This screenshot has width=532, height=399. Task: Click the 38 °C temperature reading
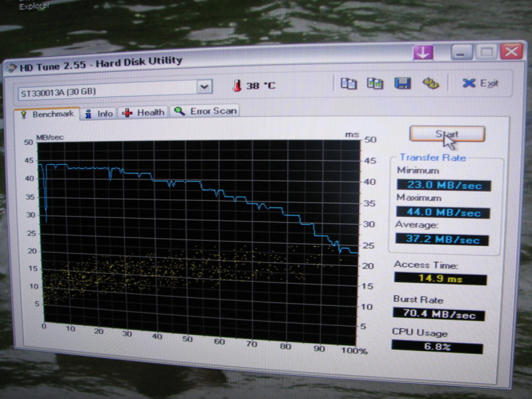(261, 86)
